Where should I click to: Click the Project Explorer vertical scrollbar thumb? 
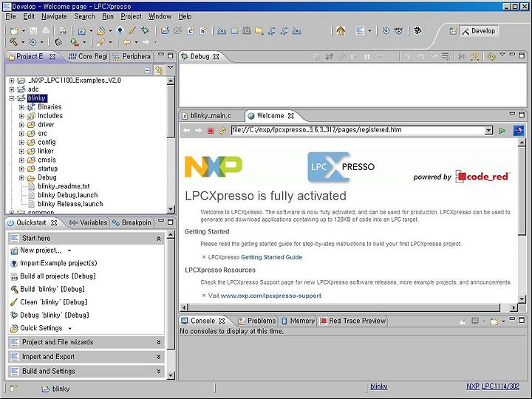(171, 110)
